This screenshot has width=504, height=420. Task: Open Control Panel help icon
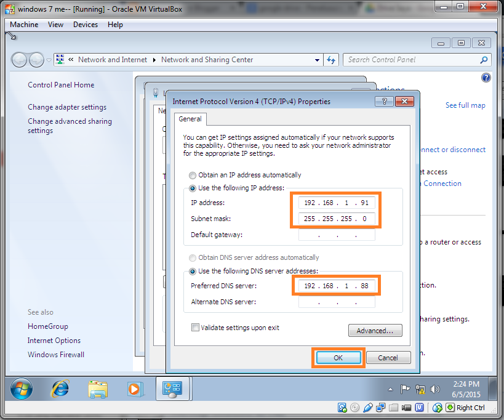pos(486,78)
